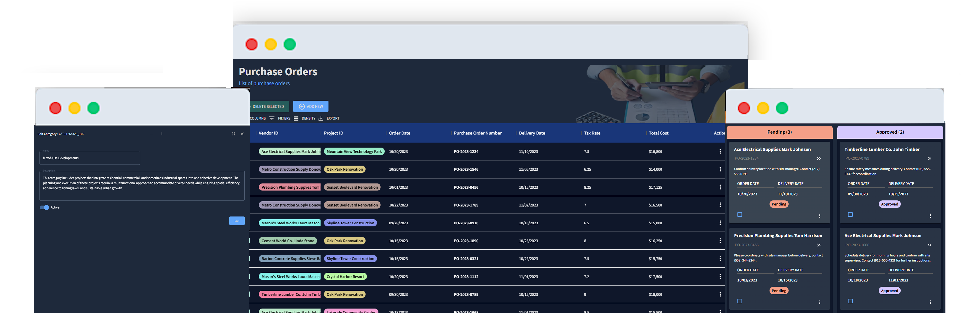Click the Oak Park Renovation project chip
Screen dimensions: 980x313
pyautogui.click(x=344, y=169)
